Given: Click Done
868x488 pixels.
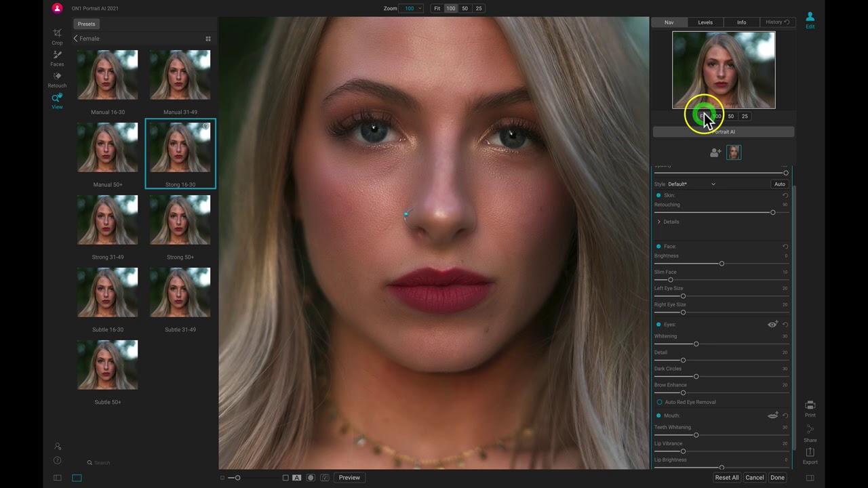Looking at the screenshot, I should (777, 478).
